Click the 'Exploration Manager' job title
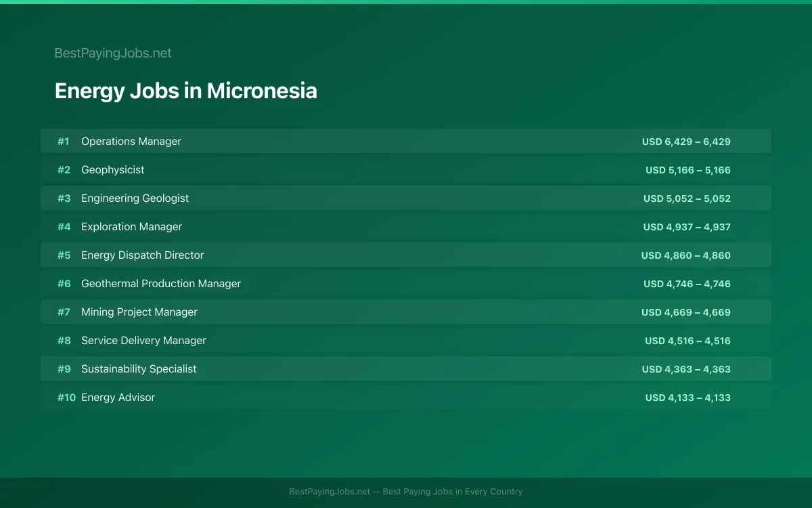Viewport: 812px width, 508px height. (x=132, y=227)
